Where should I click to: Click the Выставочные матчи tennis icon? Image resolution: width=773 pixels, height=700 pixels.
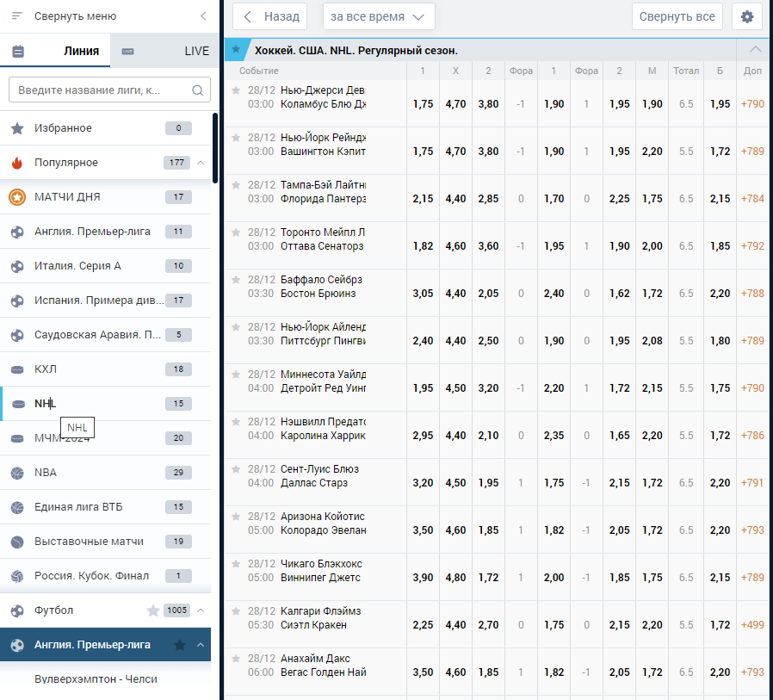click(17, 542)
